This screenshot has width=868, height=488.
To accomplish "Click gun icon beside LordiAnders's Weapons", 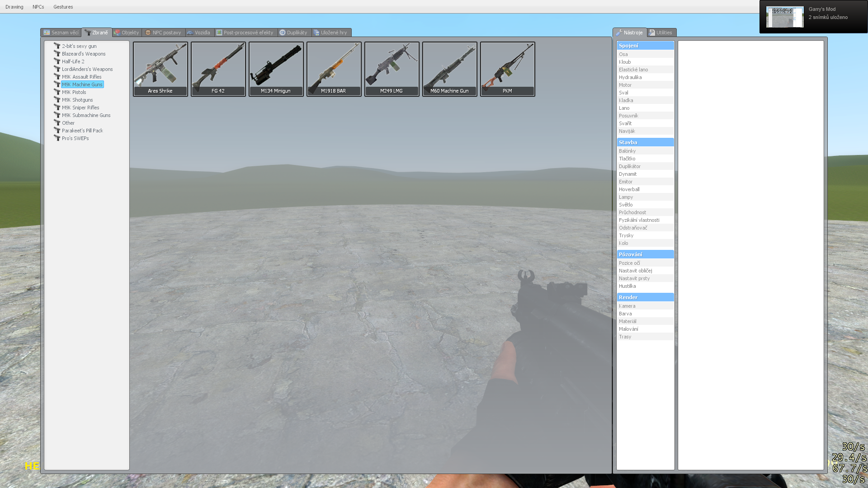I will click(57, 69).
